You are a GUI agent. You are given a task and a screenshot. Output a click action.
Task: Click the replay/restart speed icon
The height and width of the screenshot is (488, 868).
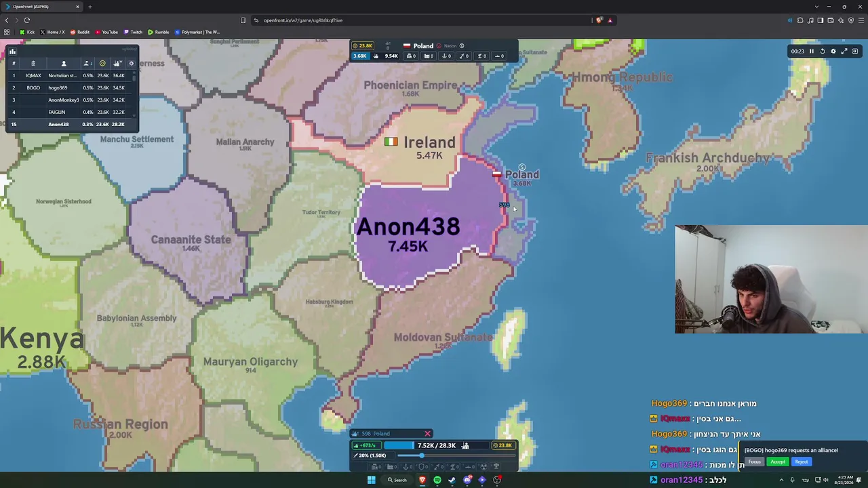click(823, 52)
